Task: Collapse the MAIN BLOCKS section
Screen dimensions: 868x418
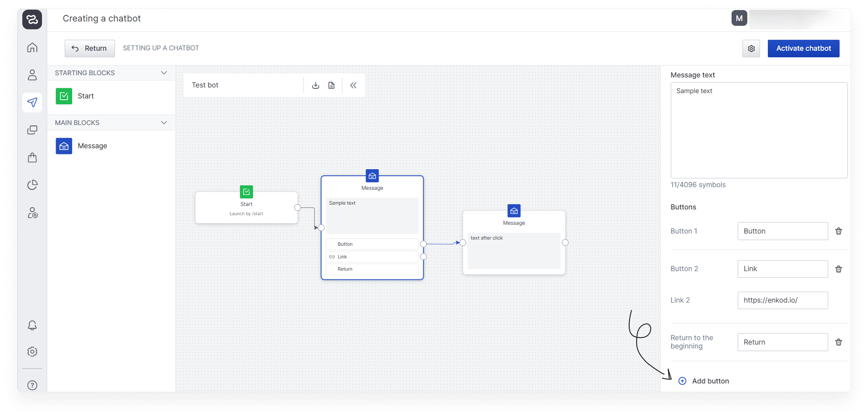Action: pyautogui.click(x=164, y=123)
